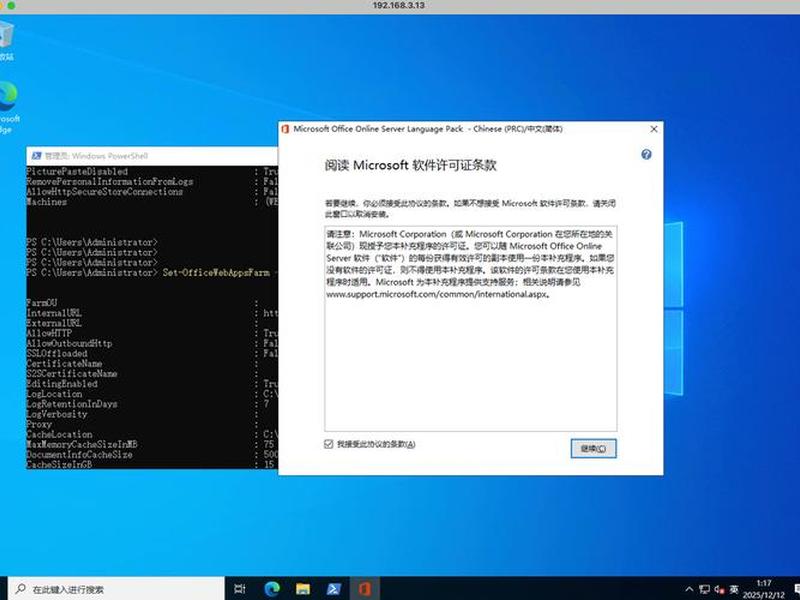Open File Explorer from the taskbar
Screen dimensions: 800x600
(303, 589)
